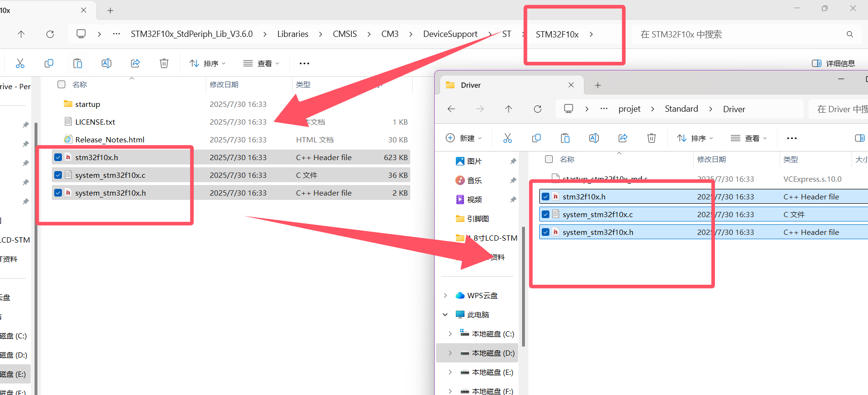Click search magnifier in STM32F10x search box
The width and height of the screenshot is (868, 395).
[850, 35]
